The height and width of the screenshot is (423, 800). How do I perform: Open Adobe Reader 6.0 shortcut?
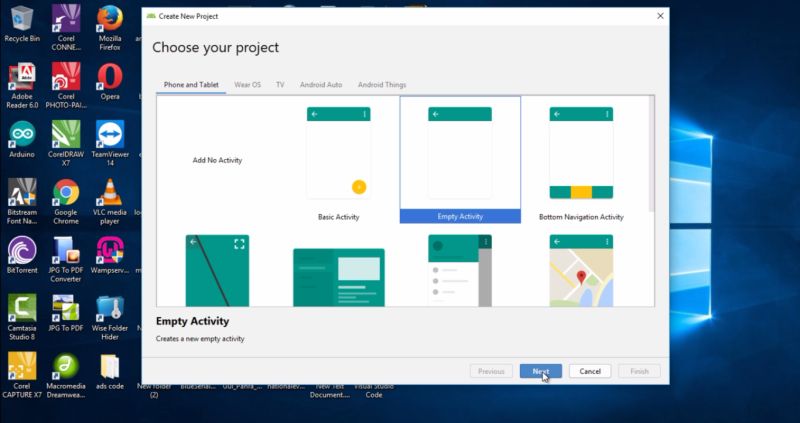point(22,85)
